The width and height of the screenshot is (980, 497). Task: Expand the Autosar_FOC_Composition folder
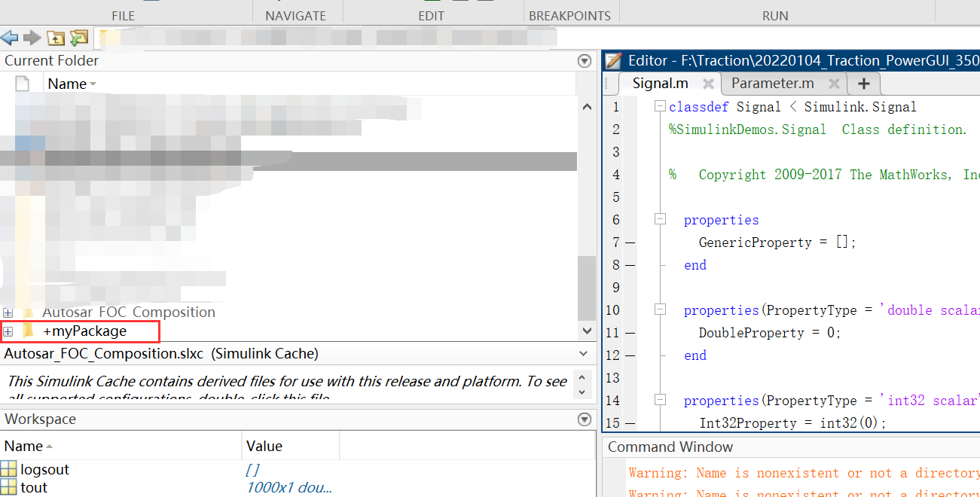point(8,312)
